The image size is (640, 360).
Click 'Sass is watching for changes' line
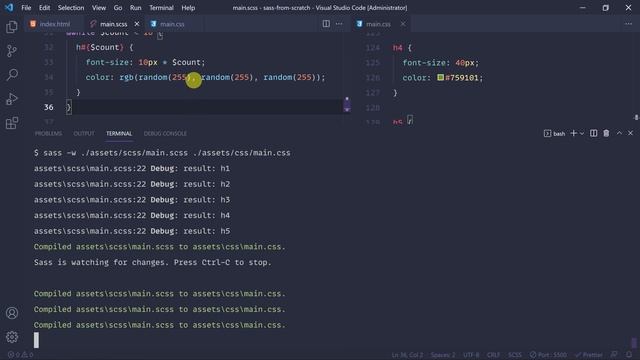coord(153,262)
